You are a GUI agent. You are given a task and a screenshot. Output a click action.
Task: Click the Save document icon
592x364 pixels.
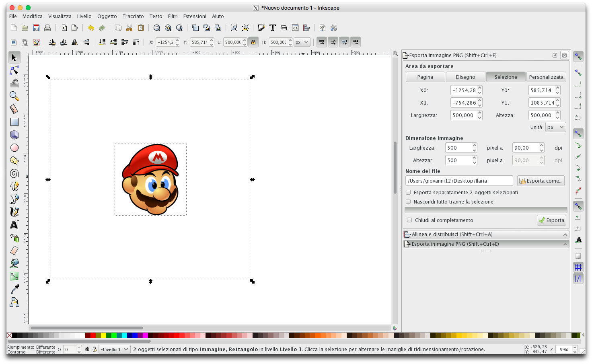(x=36, y=28)
